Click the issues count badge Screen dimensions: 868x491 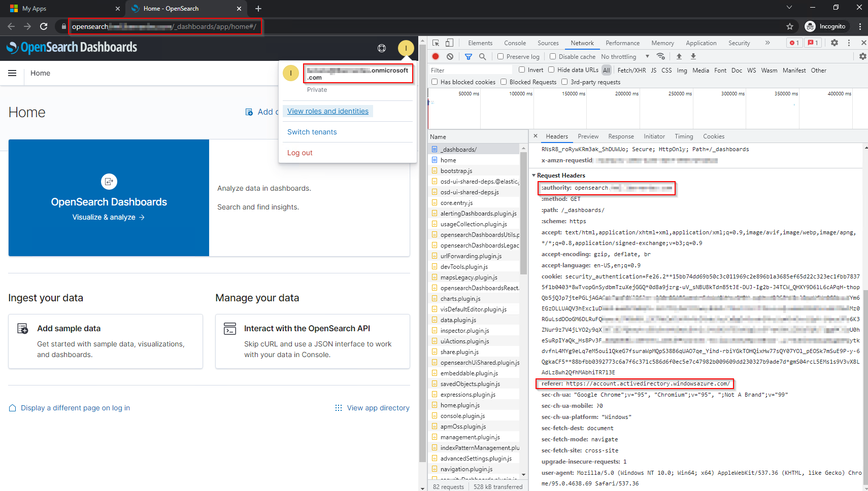click(813, 43)
